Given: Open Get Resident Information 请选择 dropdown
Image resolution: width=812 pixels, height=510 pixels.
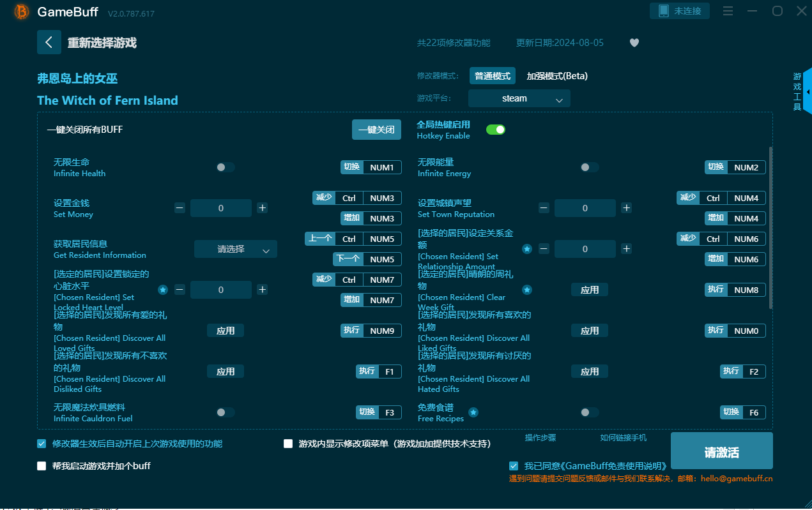Looking at the screenshot, I should point(236,249).
